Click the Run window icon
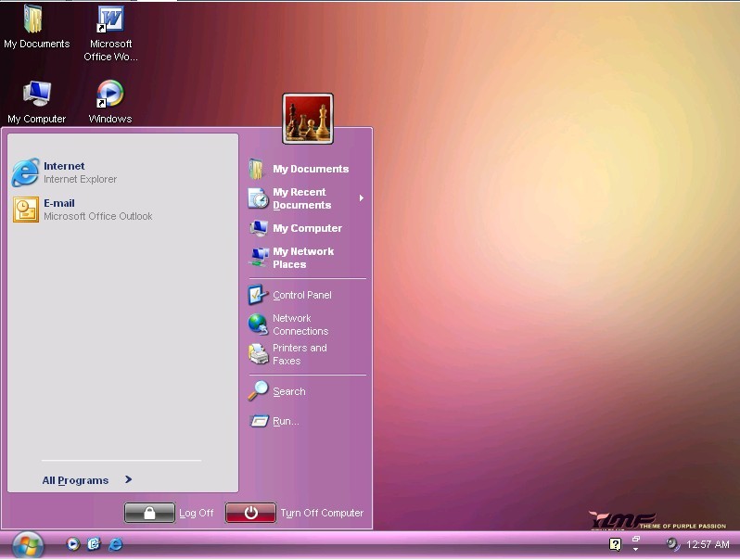The height and width of the screenshot is (560, 740). [x=259, y=421]
